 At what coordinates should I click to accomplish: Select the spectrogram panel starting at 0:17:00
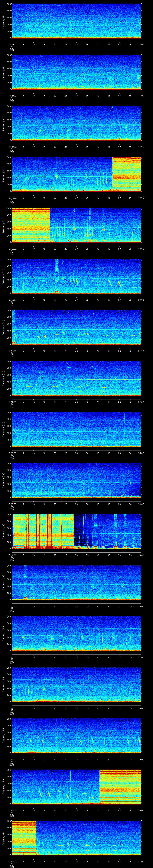(x=76, y=174)
